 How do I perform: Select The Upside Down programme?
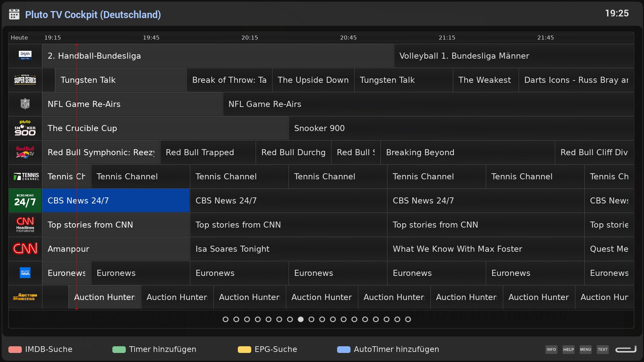point(313,80)
